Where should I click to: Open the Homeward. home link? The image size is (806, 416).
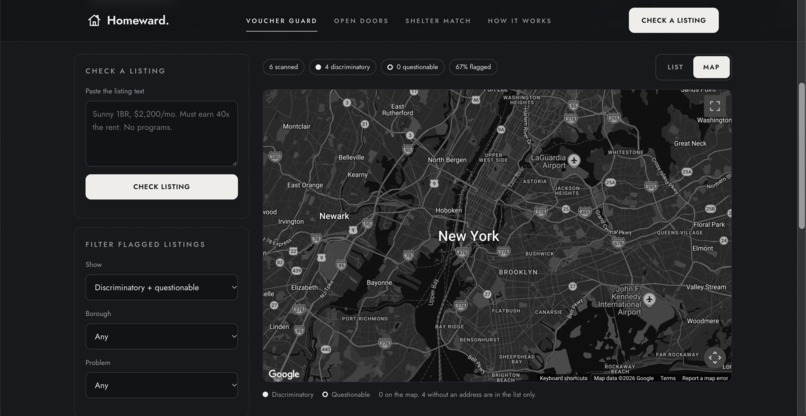(x=129, y=21)
